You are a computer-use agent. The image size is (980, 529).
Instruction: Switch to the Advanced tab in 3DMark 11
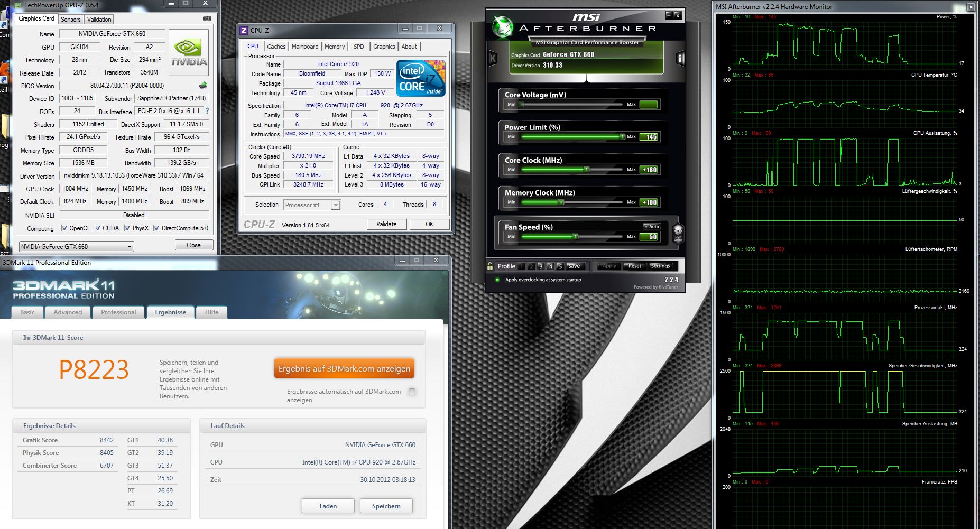[68, 312]
